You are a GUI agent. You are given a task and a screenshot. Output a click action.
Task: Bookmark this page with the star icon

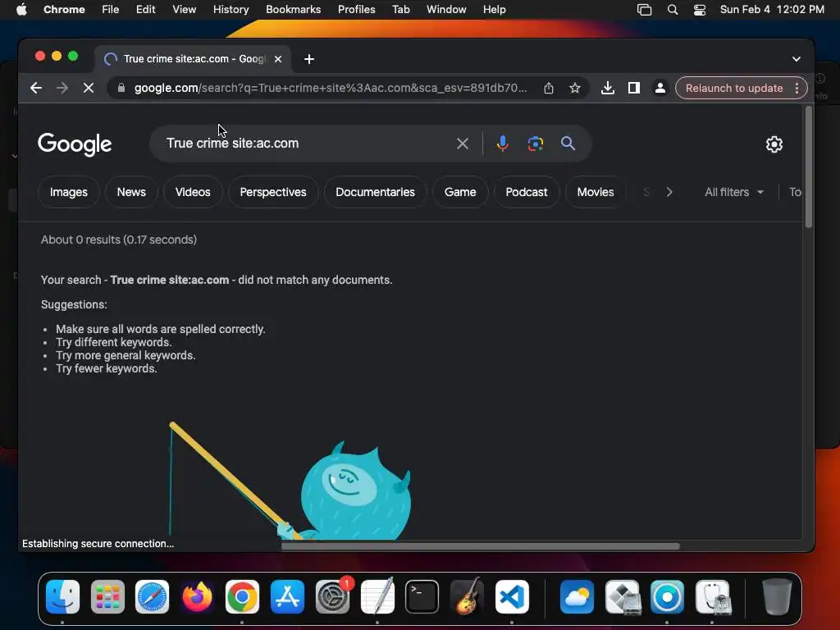point(575,88)
